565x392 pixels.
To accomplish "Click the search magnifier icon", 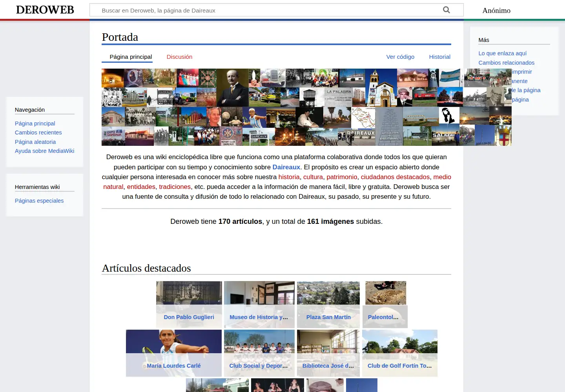I will tap(447, 10).
